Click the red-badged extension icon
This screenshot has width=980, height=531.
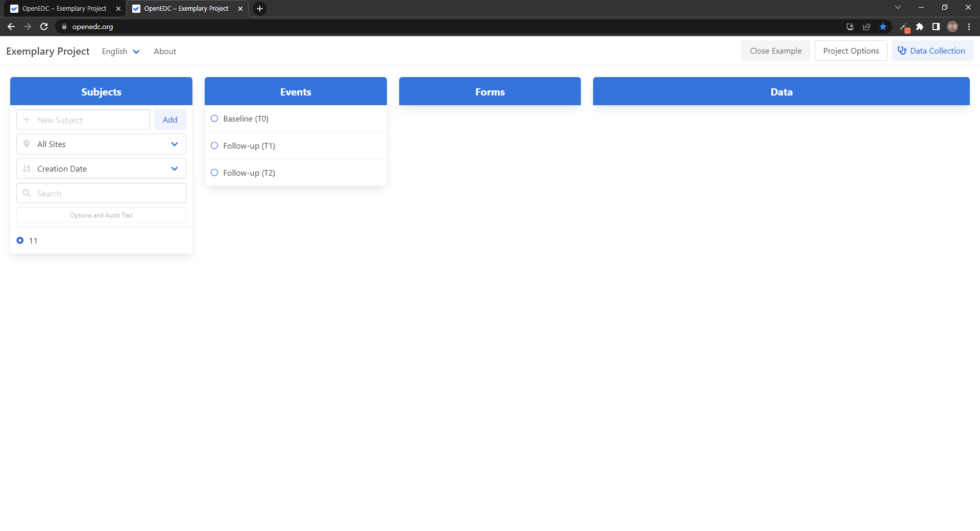[904, 27]
